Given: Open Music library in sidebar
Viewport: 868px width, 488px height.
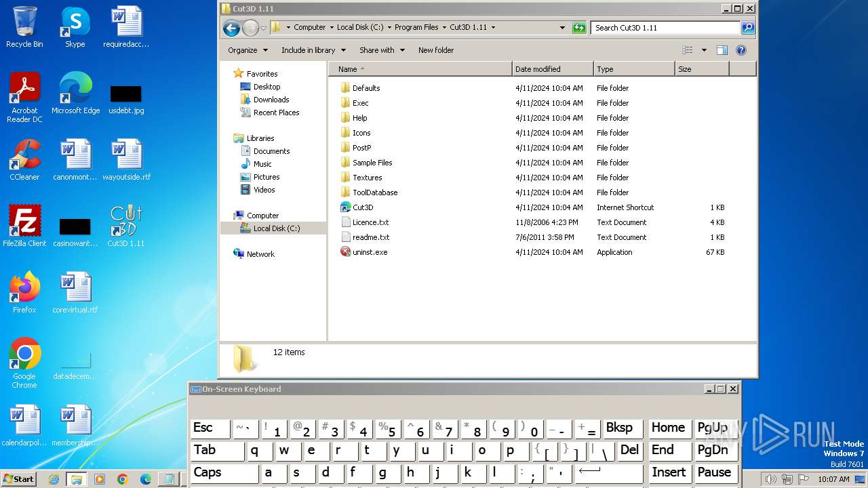Looking at the screenshot, I should [x=256, y=164].
